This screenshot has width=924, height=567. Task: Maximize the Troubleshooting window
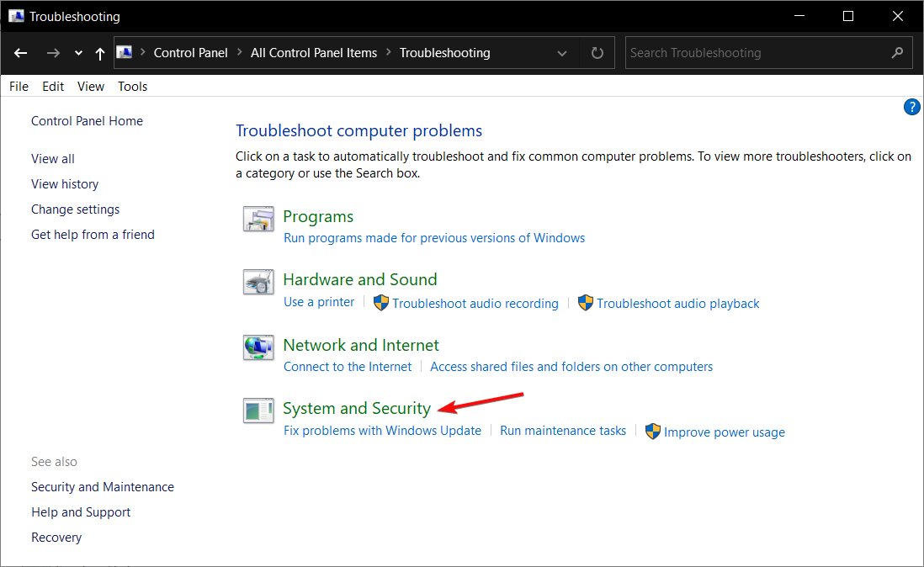[848, 16]
